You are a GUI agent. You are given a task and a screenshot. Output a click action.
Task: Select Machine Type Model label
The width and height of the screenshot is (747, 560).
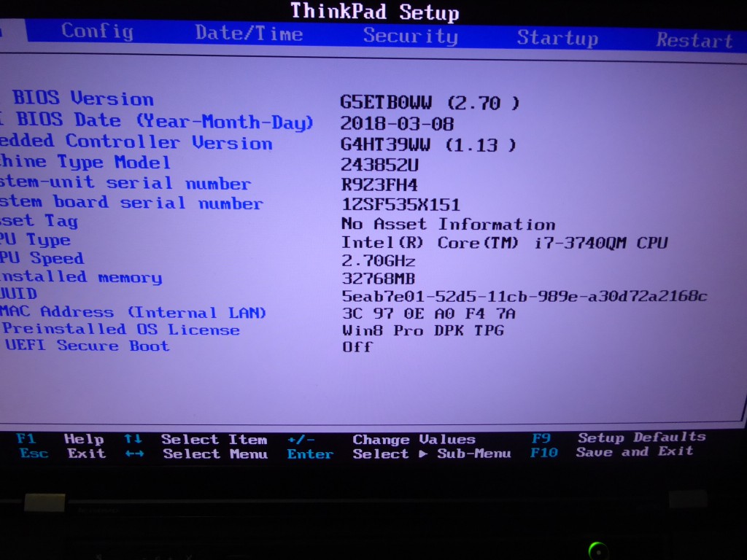pos(85,162)
